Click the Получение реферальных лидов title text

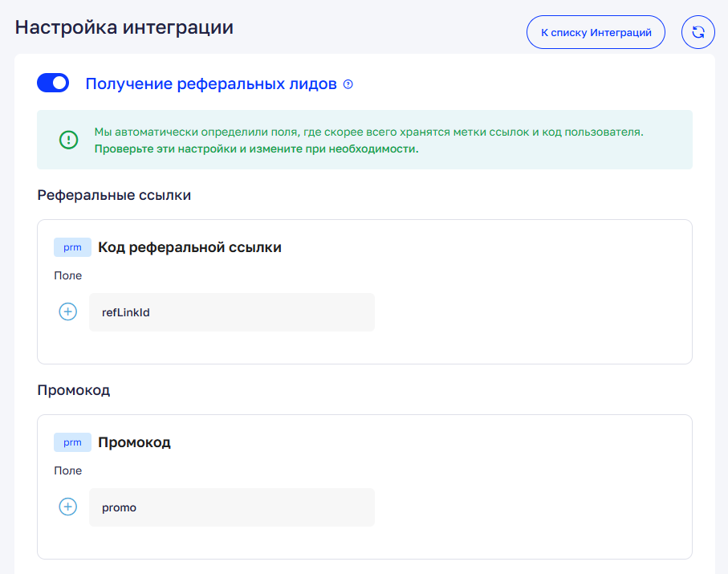pyautogui.click(x=211, y=84)
